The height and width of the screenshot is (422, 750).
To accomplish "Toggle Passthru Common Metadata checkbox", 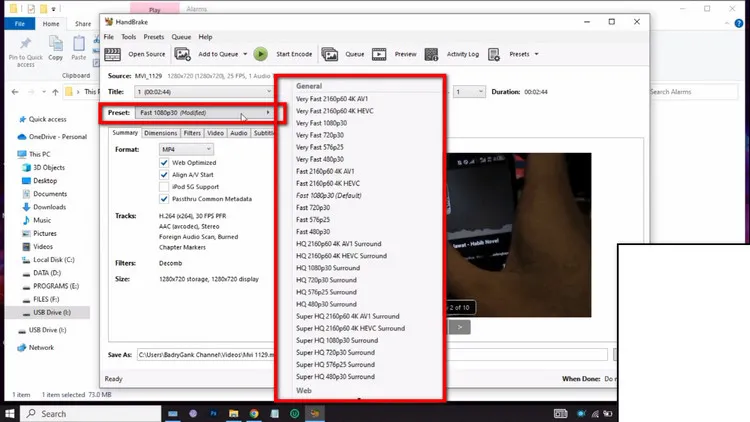I will [164, 199].
